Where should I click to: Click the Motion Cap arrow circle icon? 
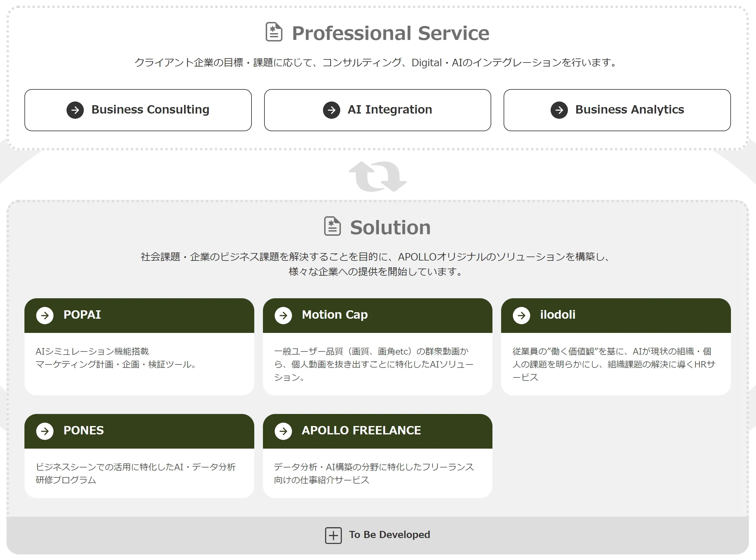[283, 316]
